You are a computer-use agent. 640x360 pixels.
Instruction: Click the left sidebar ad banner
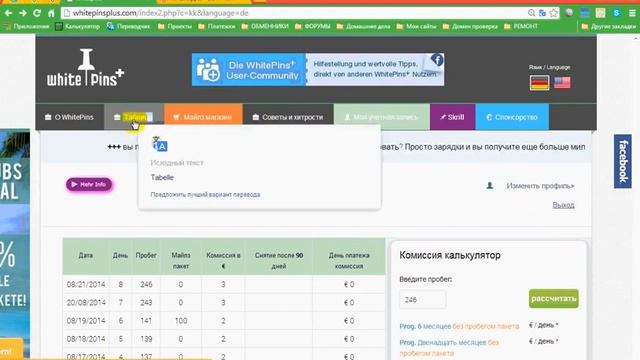[15, 244]
